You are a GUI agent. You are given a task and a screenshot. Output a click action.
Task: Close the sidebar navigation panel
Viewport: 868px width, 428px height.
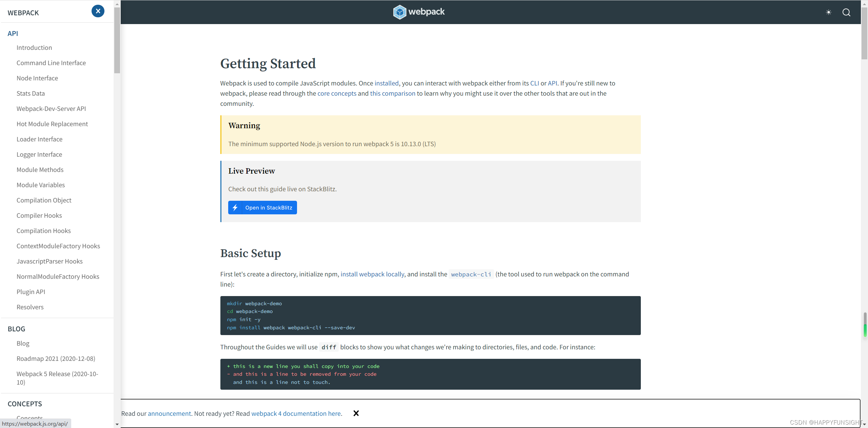[x=98, y=11]
